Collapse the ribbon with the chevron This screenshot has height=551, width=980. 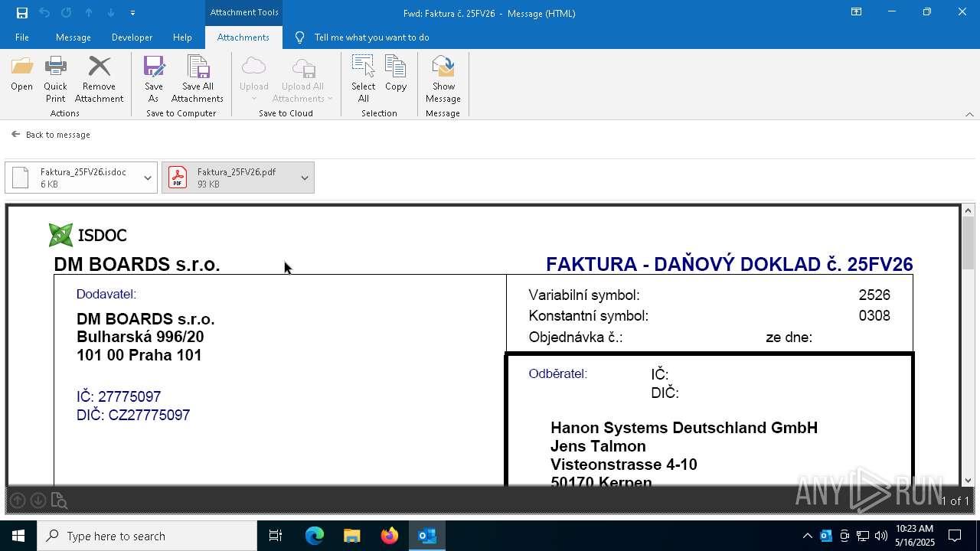tap(969, 114)
